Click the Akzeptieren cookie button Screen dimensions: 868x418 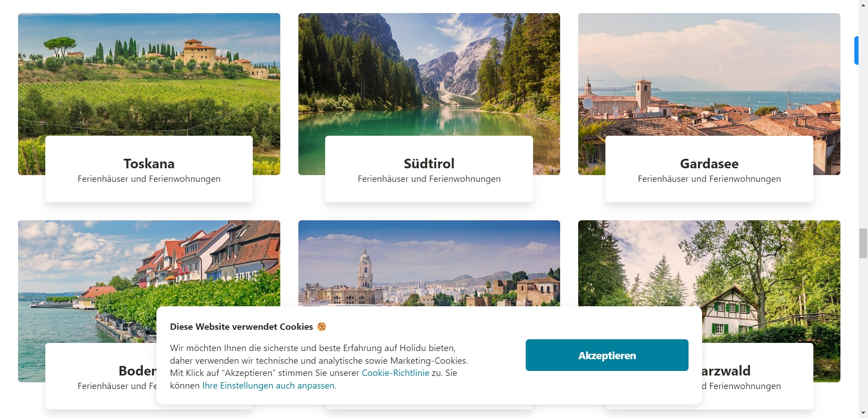click(607, 355)
